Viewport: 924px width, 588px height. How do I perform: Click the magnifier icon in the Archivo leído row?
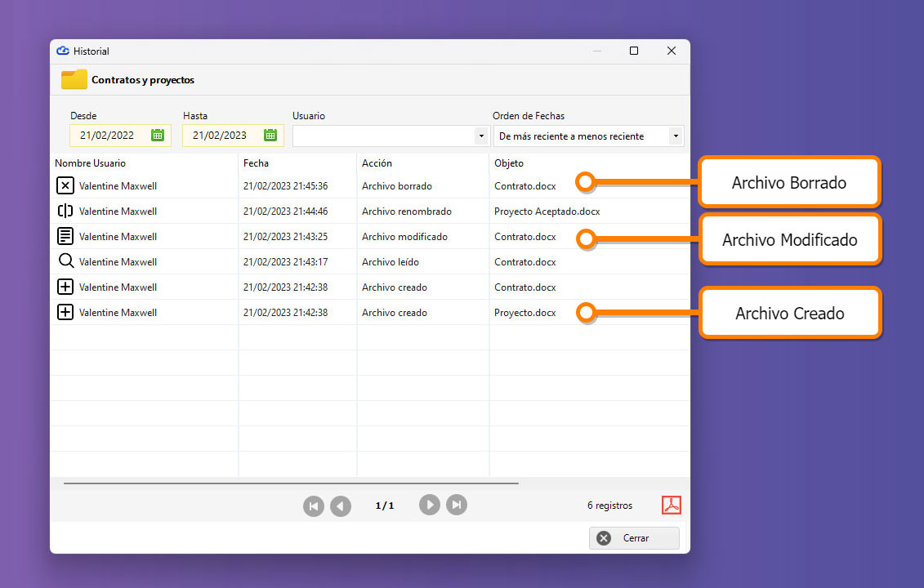point(65,261)
